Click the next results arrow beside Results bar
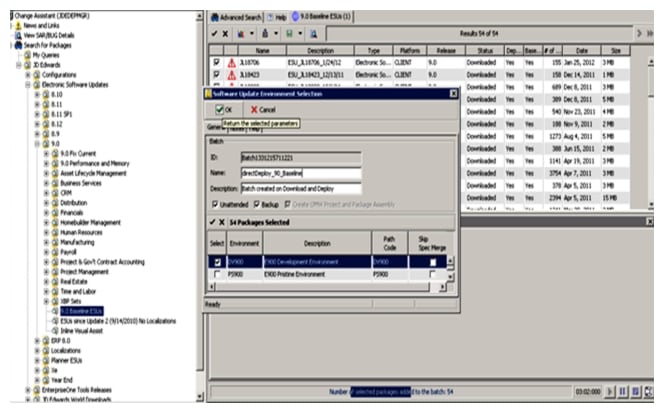Screen dimensions: 657x420 639,33
